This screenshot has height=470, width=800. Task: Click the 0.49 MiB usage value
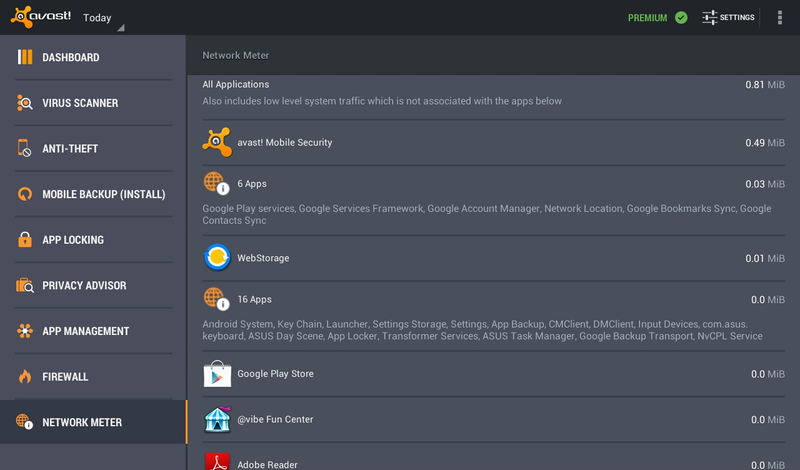point(765,143)
